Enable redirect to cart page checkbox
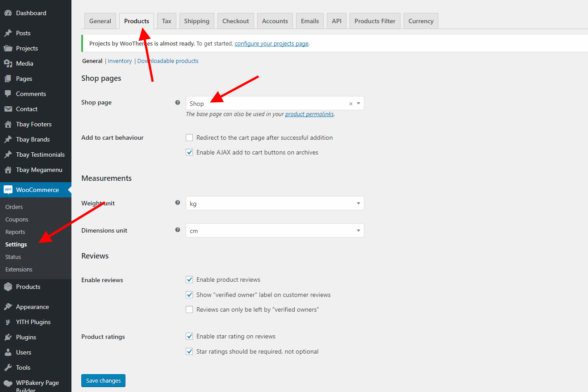Screen dimensions: 588x392 [x=189, y=138]
